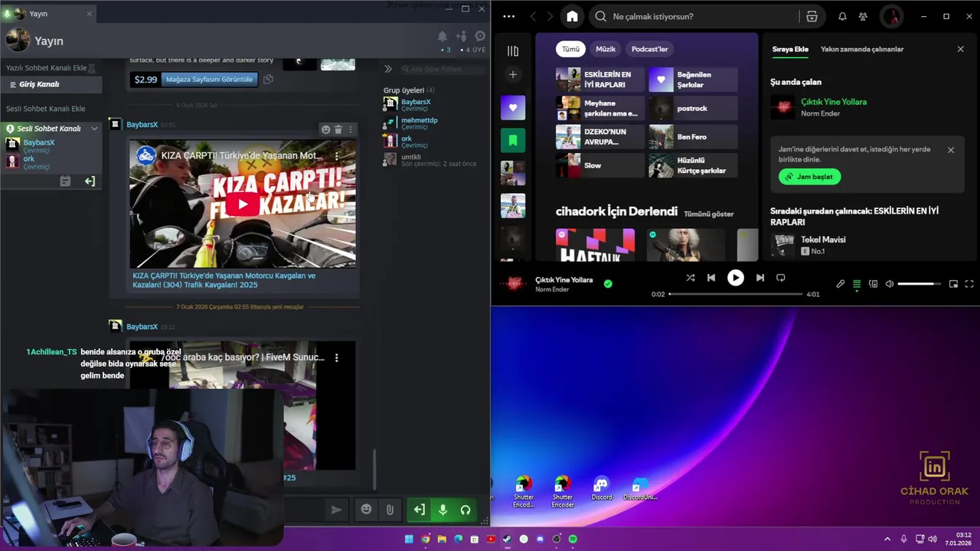The image size is (980, 551).
Task: Go to Spotify Home
Action: 572,16
